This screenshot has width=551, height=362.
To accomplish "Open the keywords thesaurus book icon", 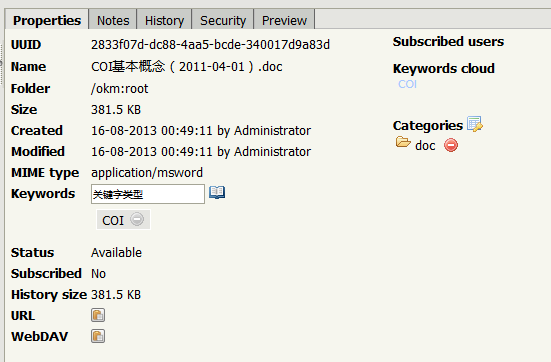I will 217,192.
